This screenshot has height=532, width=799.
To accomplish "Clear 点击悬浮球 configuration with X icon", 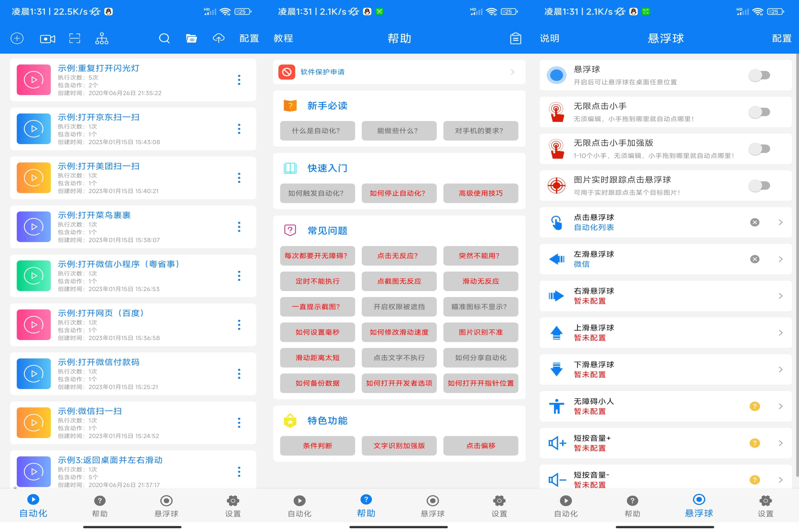I will tap(754, 222).
